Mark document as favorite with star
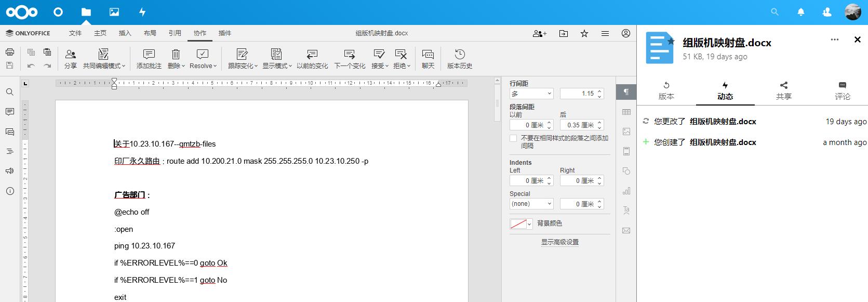 click(x=584, y=33)
